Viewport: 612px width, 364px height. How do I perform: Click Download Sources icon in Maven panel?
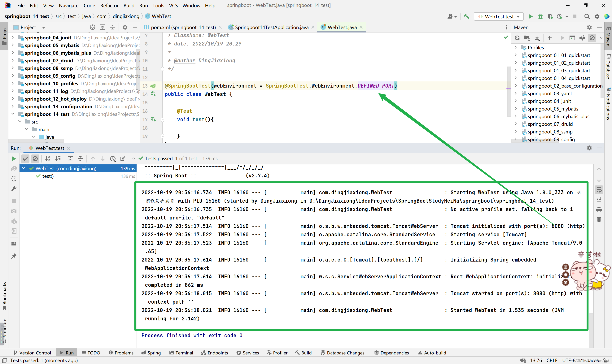537,38
